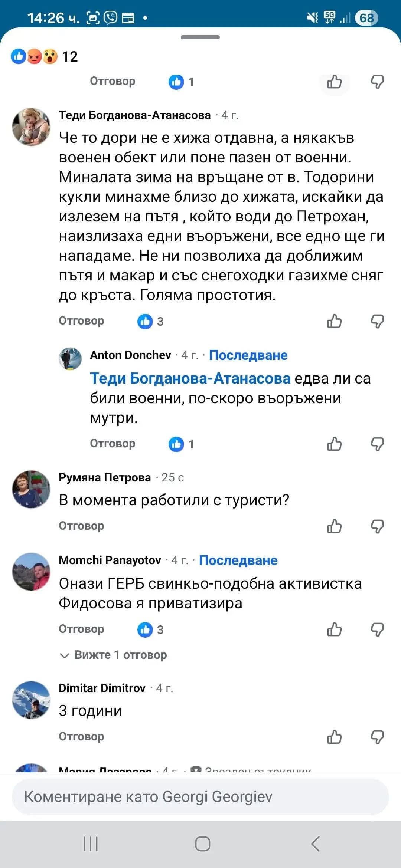Image resolution: width=401 pixels, height=868 pixels.
Task: Like Румяна Петрова's comment
Action: point(334,526)
